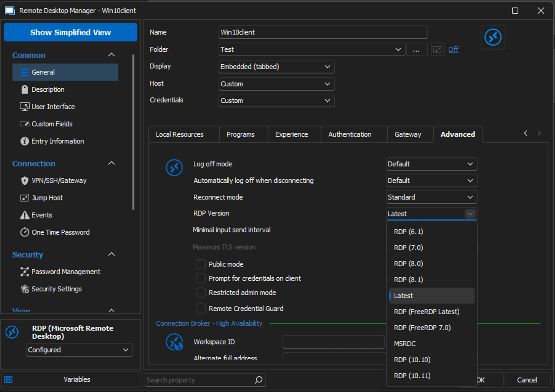Click the Workspace ID connection broker icon

pos(174,342)
